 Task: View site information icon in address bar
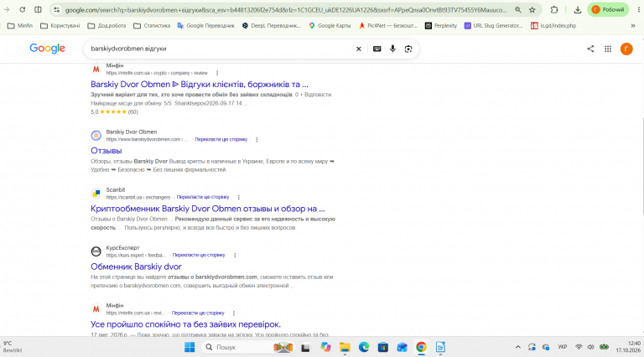[x=57, y=9]
